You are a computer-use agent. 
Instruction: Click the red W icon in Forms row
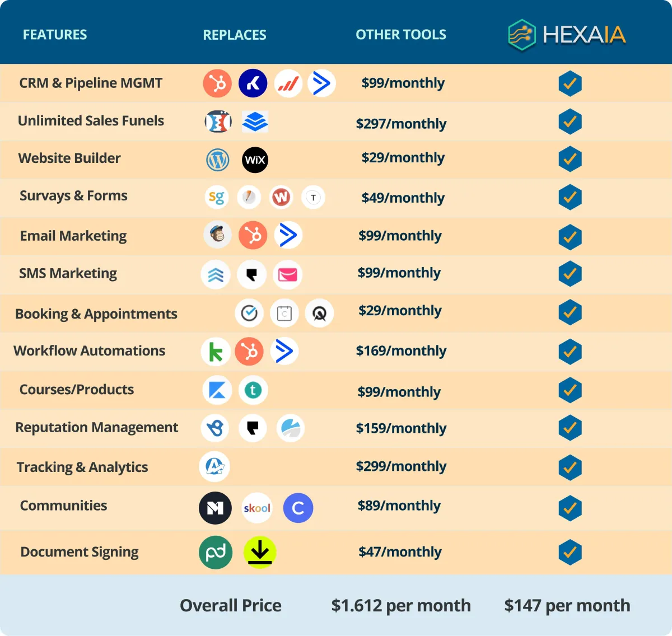[281, 197]
